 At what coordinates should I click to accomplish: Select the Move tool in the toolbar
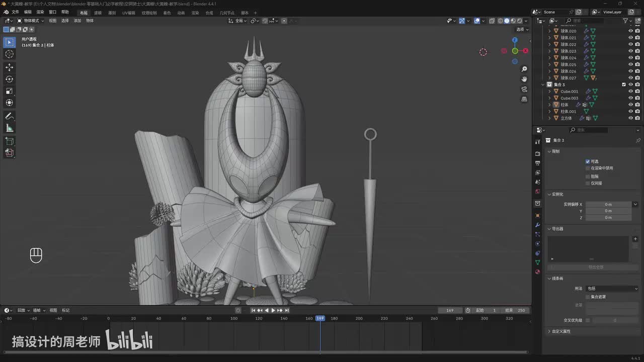10,67
